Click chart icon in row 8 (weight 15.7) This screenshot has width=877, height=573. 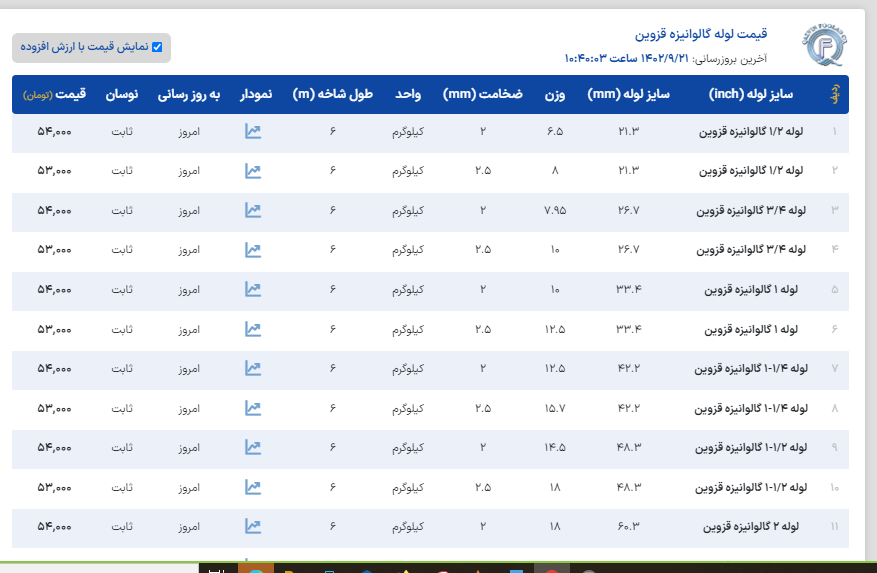(253, 408)
